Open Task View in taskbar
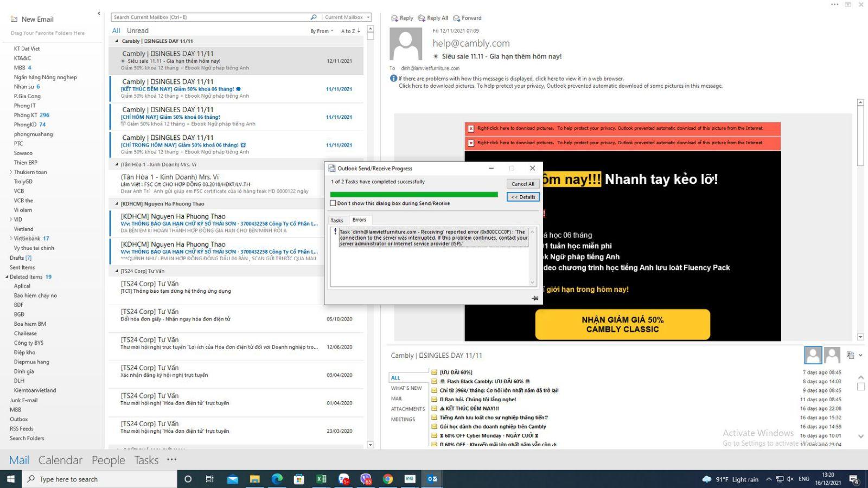The width and height of the screenshot is (868, 488). (210, 479)
